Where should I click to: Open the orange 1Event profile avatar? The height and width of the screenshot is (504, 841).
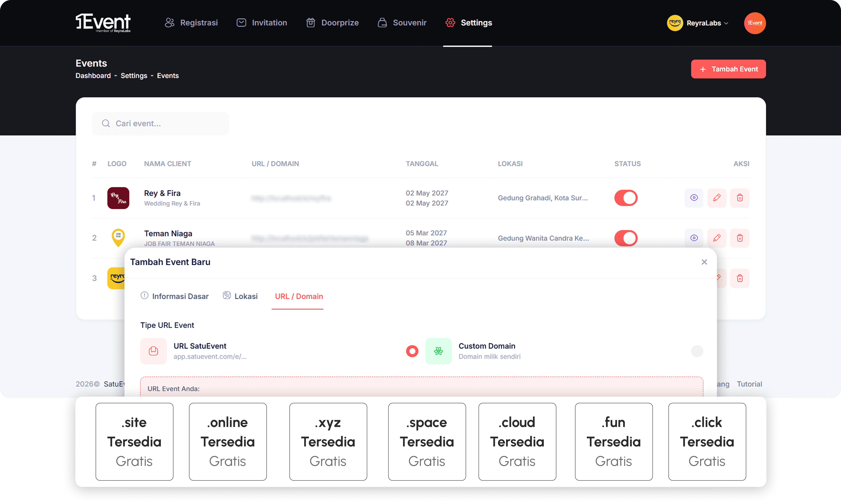(755, 23)
